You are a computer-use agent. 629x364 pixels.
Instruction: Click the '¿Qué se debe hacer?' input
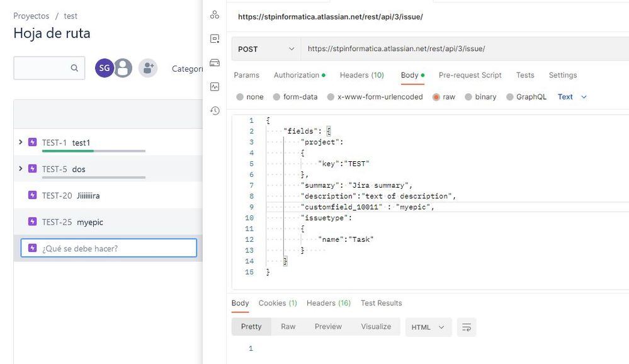coord(109,248)
